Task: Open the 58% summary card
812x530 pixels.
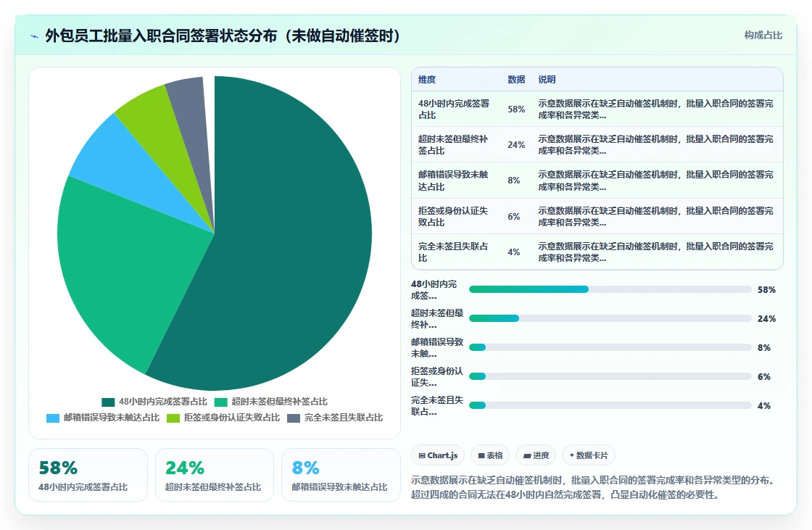Action: [x=88, y=475]
